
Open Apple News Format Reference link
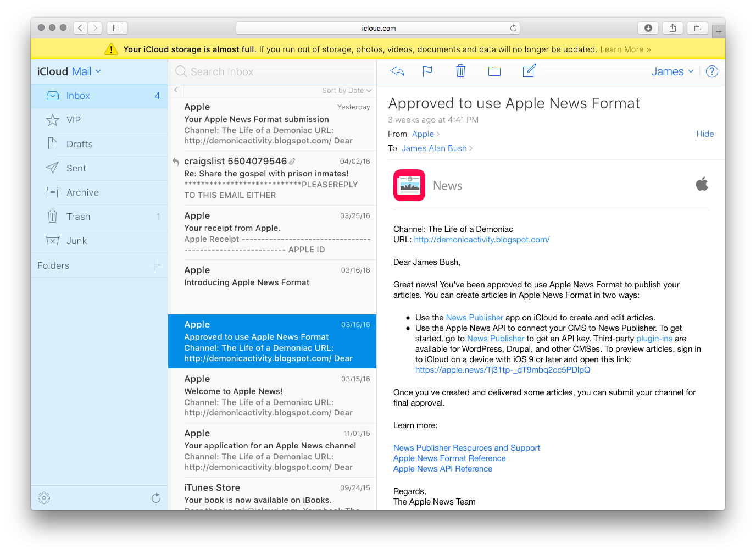click(x=449, y=458)
